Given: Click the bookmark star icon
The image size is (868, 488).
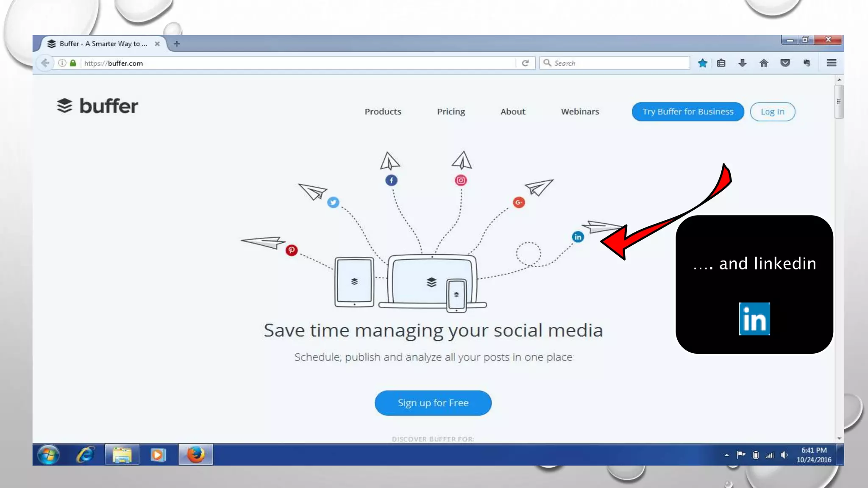Looking at the screenshot, I should 702,63.
